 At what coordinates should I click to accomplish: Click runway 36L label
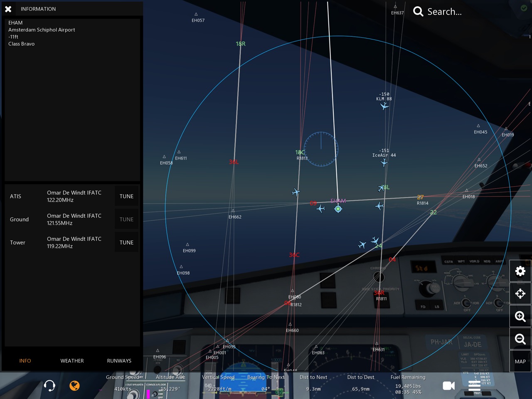tap(234, 162)
